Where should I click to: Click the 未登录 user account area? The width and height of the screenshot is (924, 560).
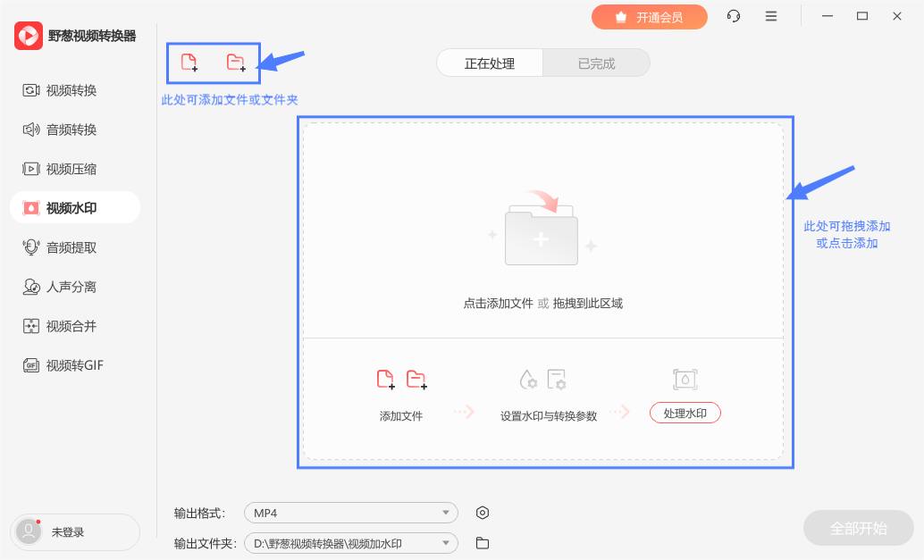(75, 531)
